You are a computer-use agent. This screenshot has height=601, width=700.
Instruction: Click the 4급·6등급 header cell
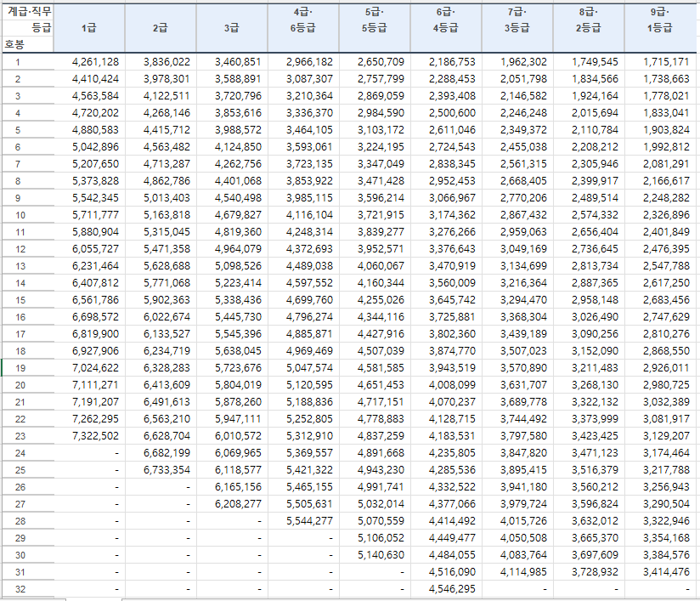tap(303, 28)
